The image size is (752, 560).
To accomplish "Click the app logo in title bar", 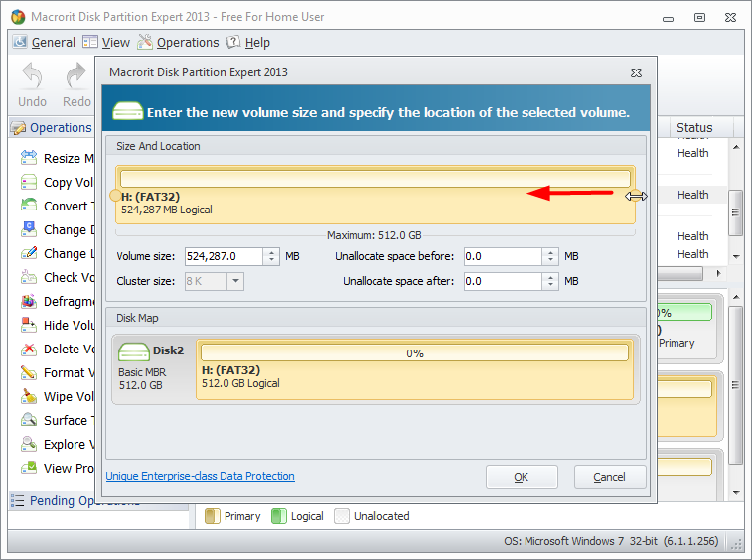I will (18, 17).
